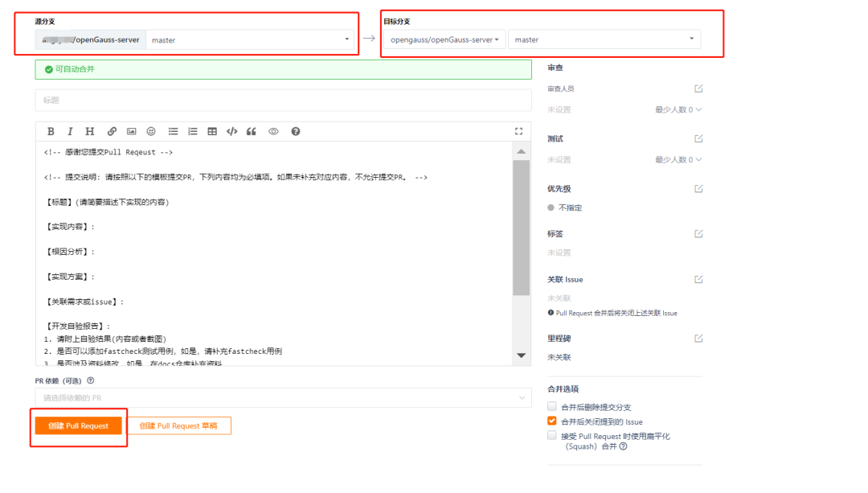Enable the 合并后删除提交分支 option
868x493 pixels.
(x=552, y=406)
